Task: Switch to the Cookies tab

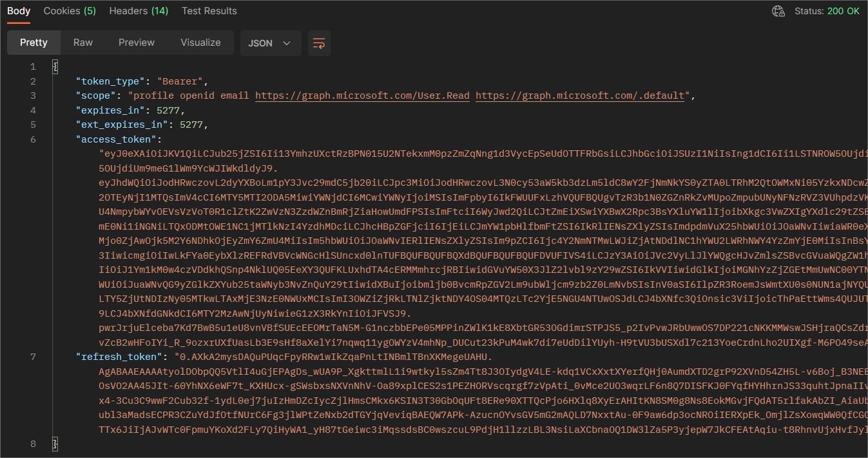Action: [x=70, y=11]
